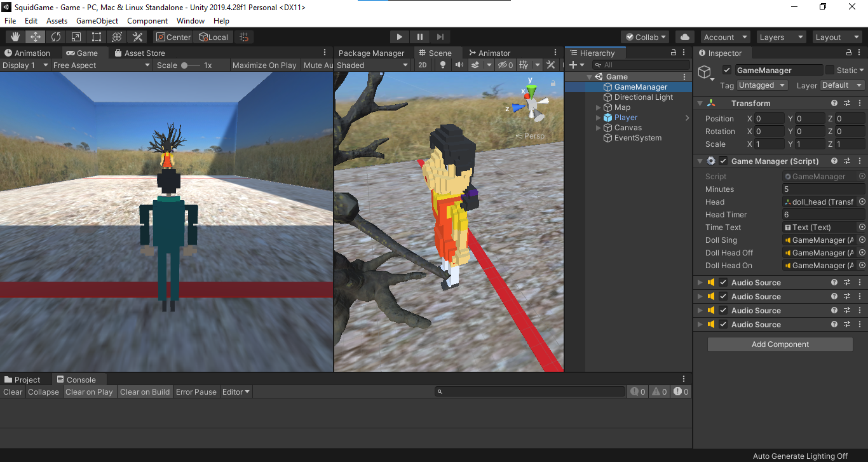Click the Step frame button
The image size is (868, 462).
click(x=440, y=37)
